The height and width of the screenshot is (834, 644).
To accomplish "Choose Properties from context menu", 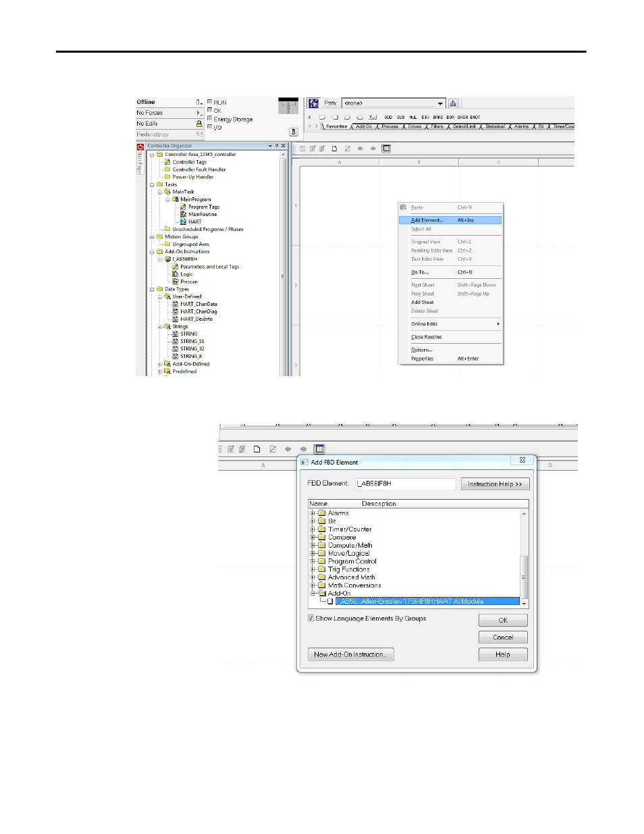I will point(450,359).
